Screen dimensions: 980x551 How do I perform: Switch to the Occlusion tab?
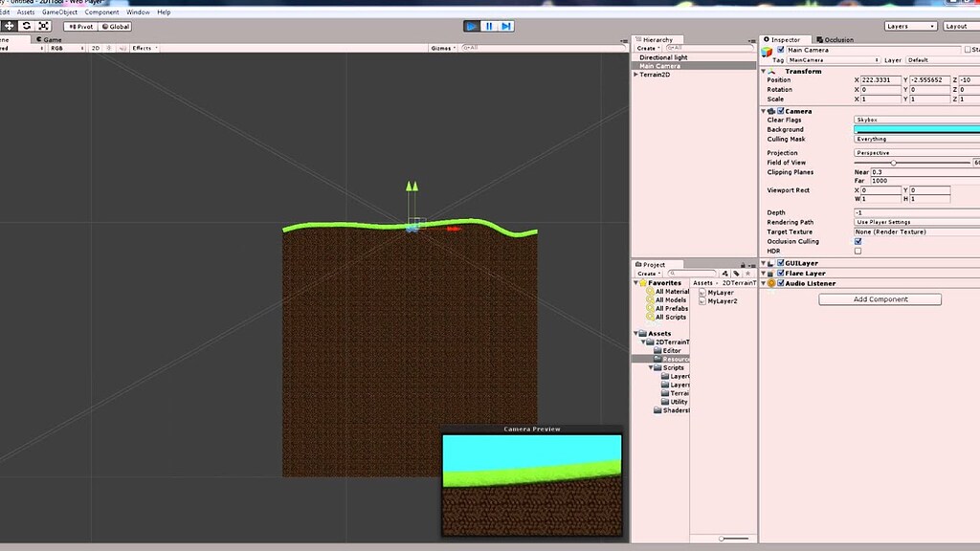[x=837, y=39]
